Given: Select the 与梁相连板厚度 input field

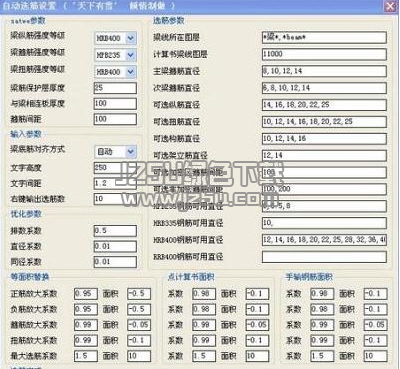Looking at the screenshot, I should pyautogui.click(x=115, y=104).
